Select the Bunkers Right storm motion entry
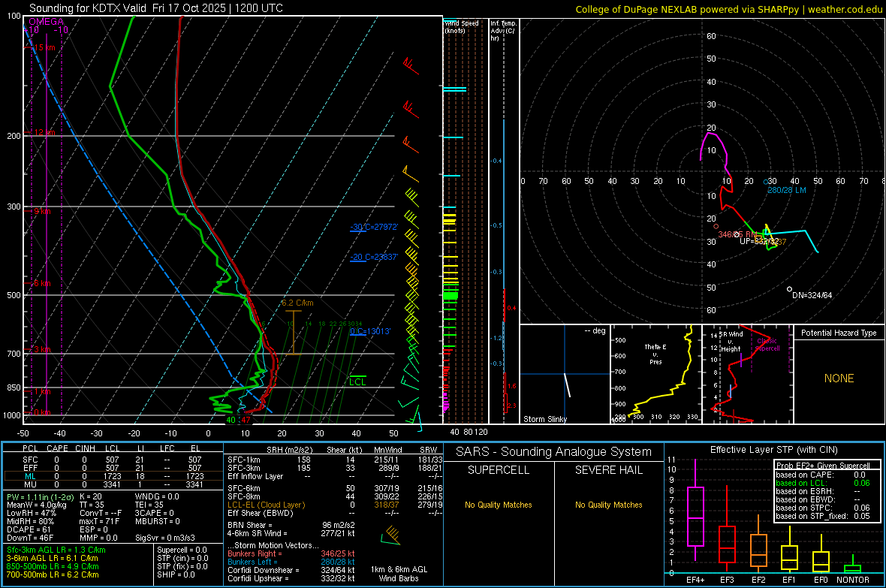The width and height of the screenshot is (886, 588). point(291,553)
